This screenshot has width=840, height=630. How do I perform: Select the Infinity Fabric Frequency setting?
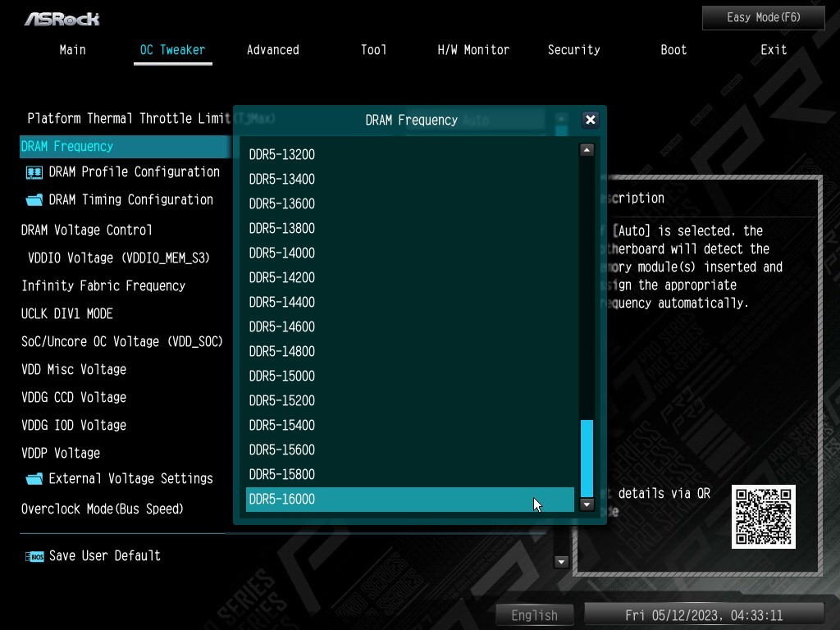coord(103,285)
